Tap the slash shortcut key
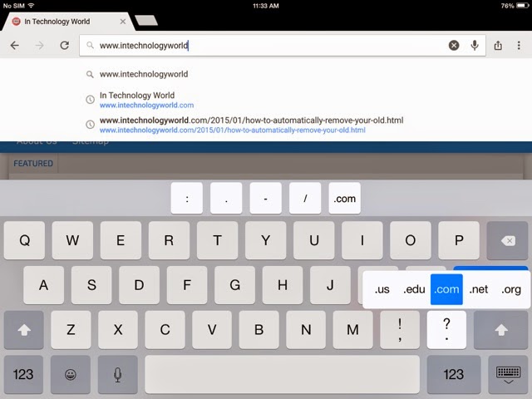The image size is (532, 399). tap(305, 198)
